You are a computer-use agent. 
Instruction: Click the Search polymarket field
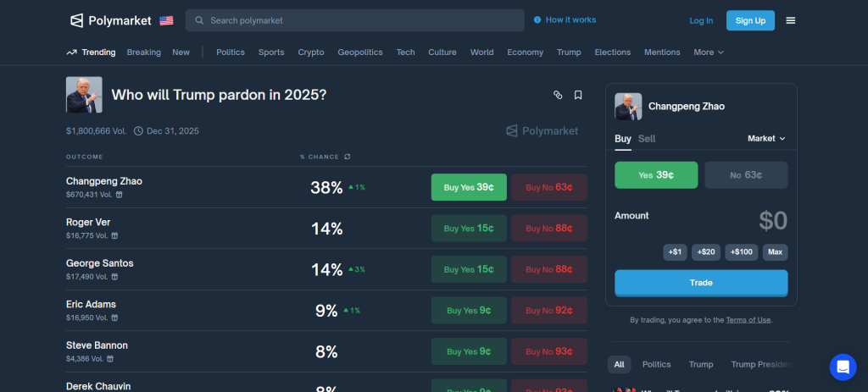[354, 20]
